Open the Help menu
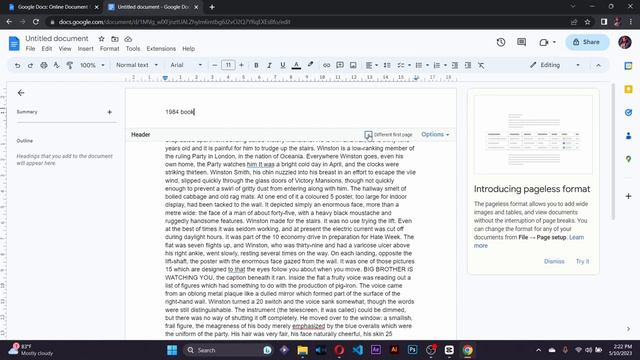The height and width of the screenshot is (360, 640). [188, 49]
